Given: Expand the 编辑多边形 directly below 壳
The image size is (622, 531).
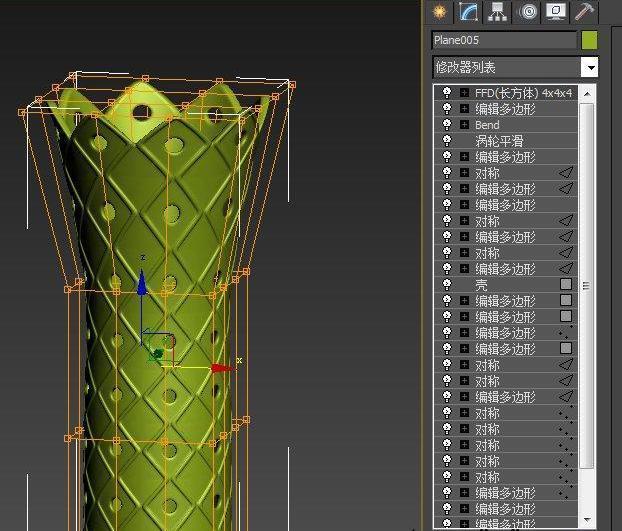Looking at the screenshot, I should pos(464,301).
